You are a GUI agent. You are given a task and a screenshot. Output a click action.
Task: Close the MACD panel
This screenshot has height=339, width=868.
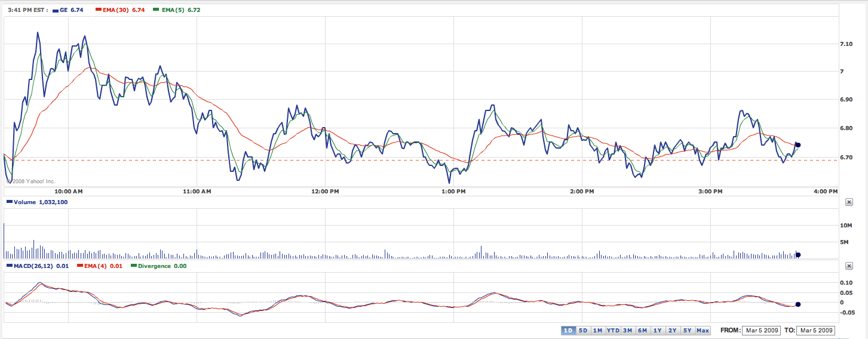849,266
